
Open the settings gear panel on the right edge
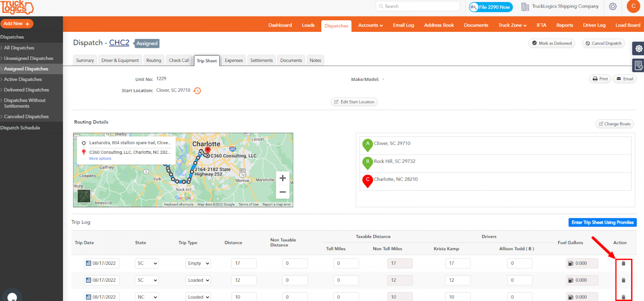(x=639, y=48)
